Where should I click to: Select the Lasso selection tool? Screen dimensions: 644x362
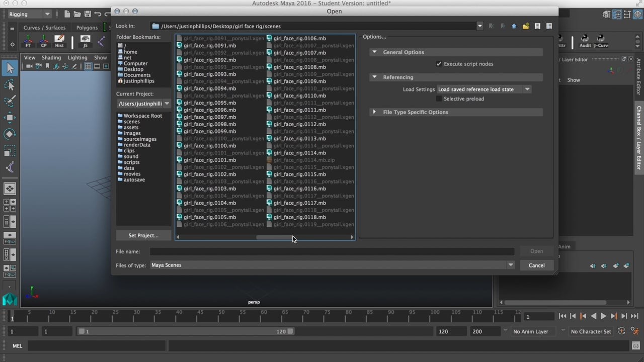(x=10, y=85)
